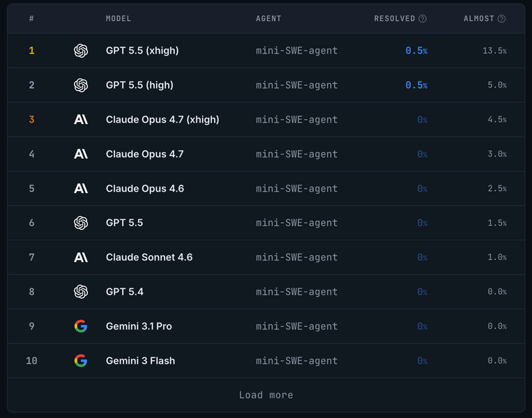
Task: Sort by the AGENT column header
Action: pos(268,19)
